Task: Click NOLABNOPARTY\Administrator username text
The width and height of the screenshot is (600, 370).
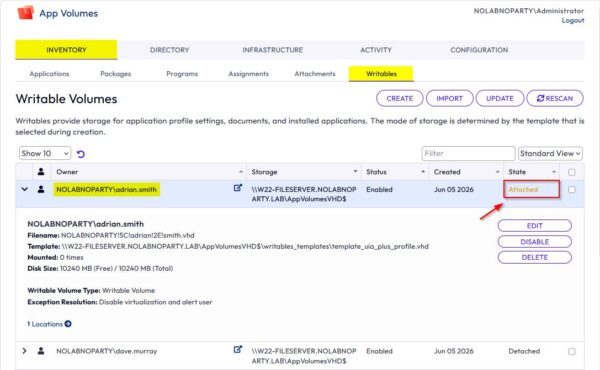Action: point(529,11)
